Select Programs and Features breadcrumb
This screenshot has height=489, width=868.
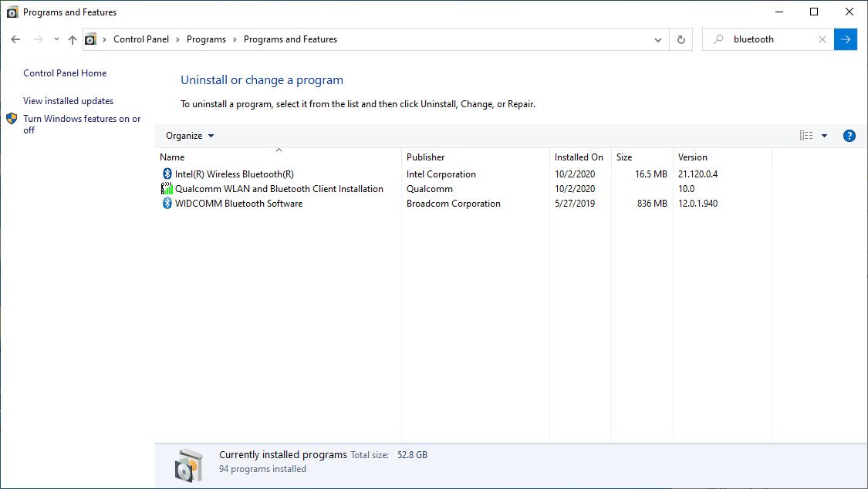(x=290, y=39)
